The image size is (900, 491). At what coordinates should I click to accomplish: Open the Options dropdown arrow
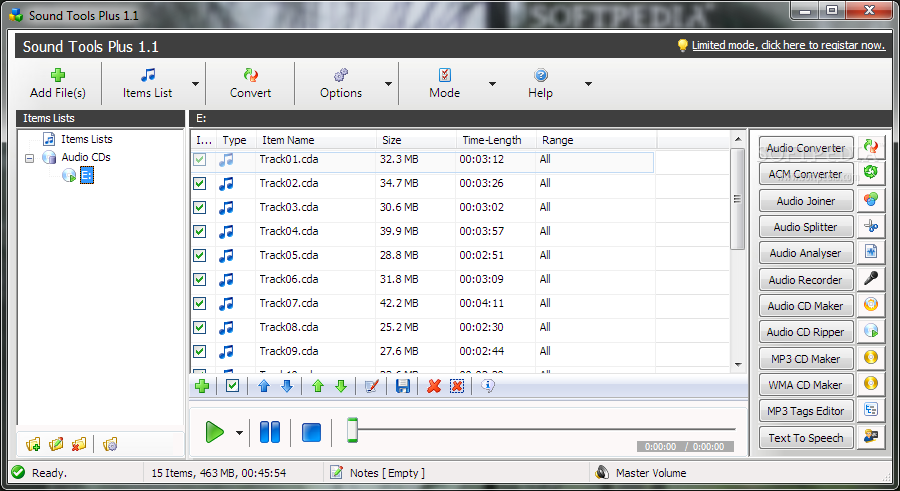388,84
